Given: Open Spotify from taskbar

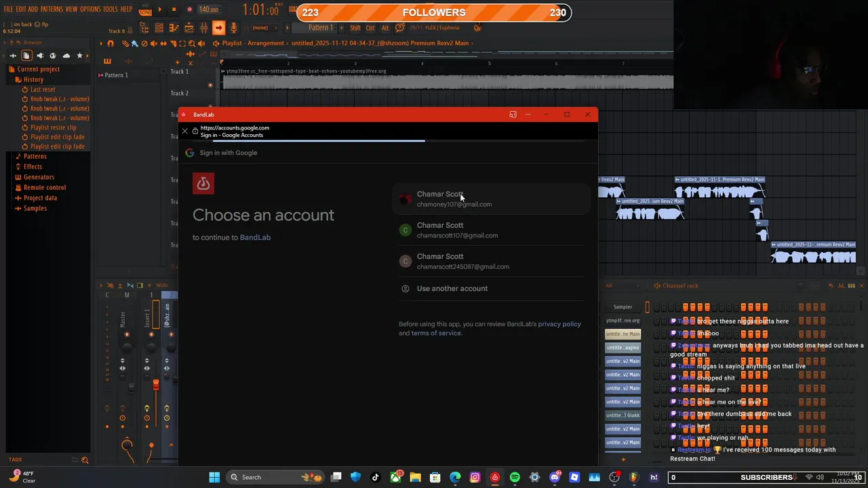Looking at the screenshot, I should (x=515, y=477).
